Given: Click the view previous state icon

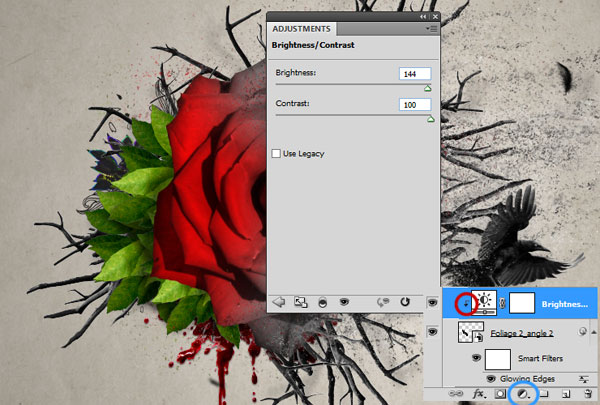Looking at the screenshot, I should click(x=383, y=300).
